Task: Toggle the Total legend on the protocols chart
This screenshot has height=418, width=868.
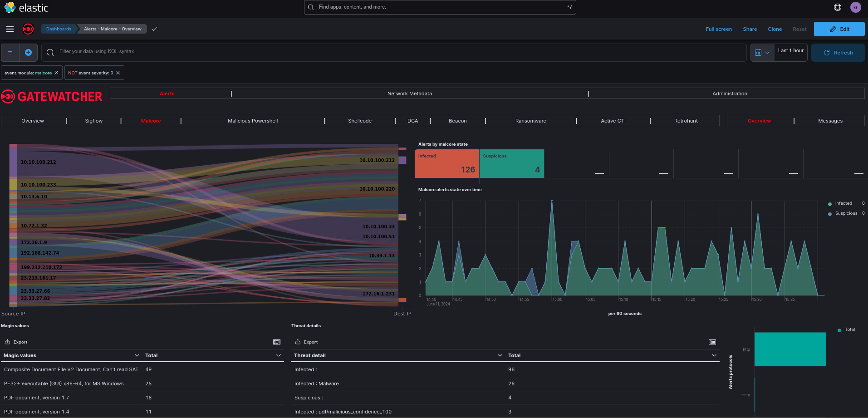Action: tap(848, 329)
